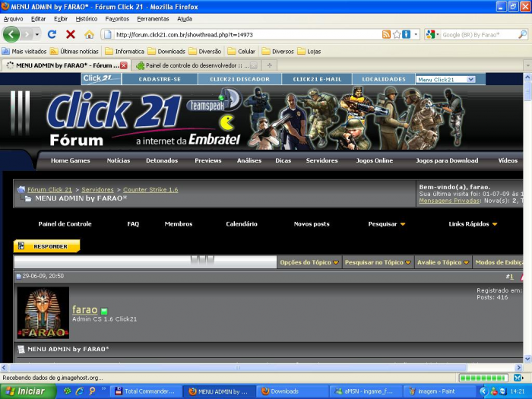Open the Counter Strike 1.6 breadcrumb link
The height and width of the screenshot is (399, 532).
150,190
